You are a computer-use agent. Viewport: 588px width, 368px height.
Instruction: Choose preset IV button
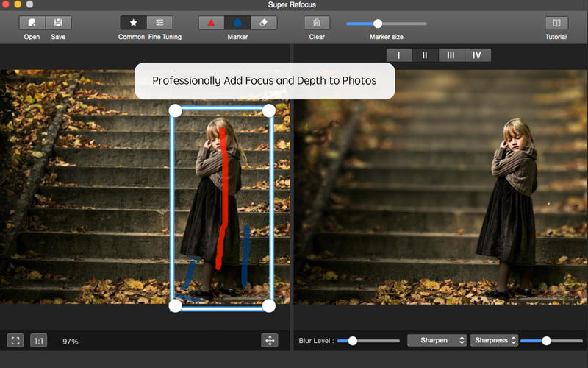(x=476, y=55)
